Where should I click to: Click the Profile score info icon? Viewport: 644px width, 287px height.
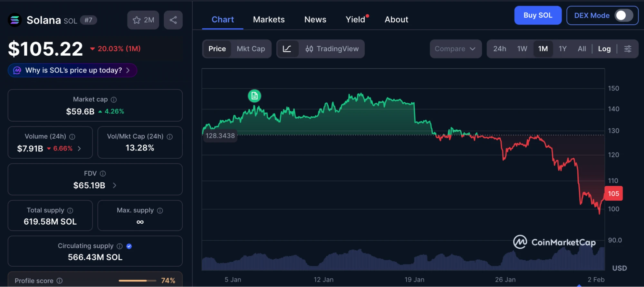[60, 281]
